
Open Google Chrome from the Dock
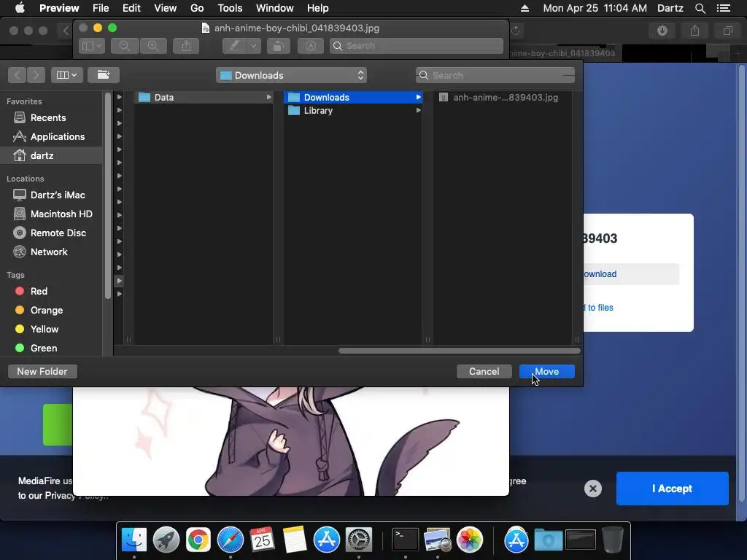pos(198,540)
